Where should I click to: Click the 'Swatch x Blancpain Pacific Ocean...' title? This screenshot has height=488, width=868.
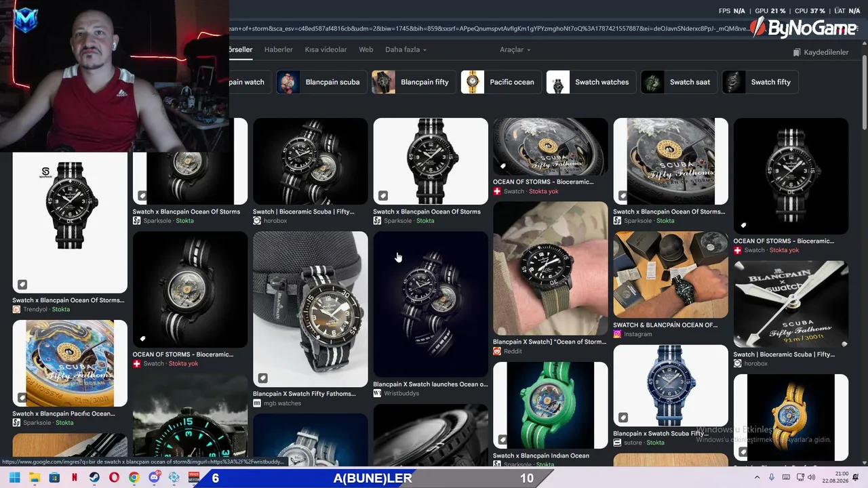tap(64, 413)
